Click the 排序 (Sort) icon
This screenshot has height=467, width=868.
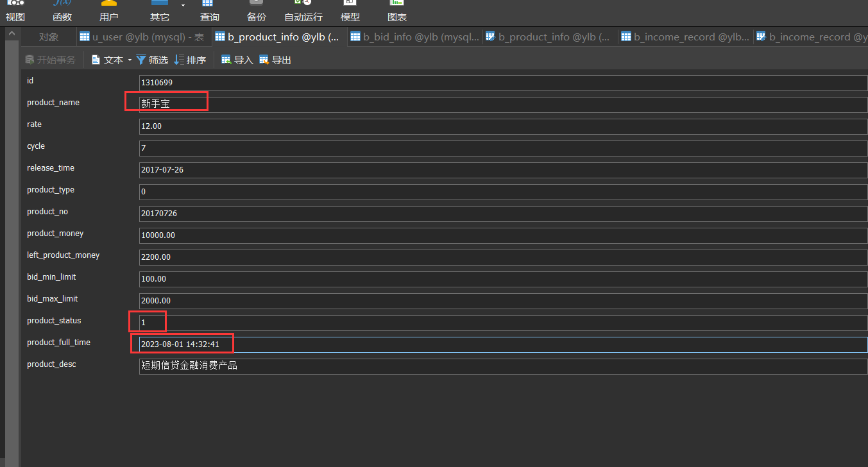point(179,60)
